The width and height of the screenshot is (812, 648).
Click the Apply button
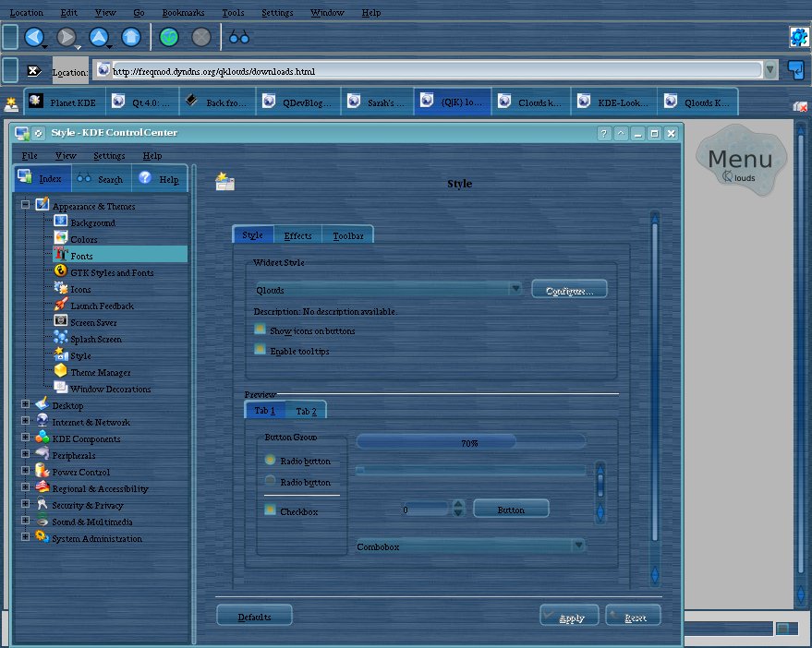pos(569,616)
